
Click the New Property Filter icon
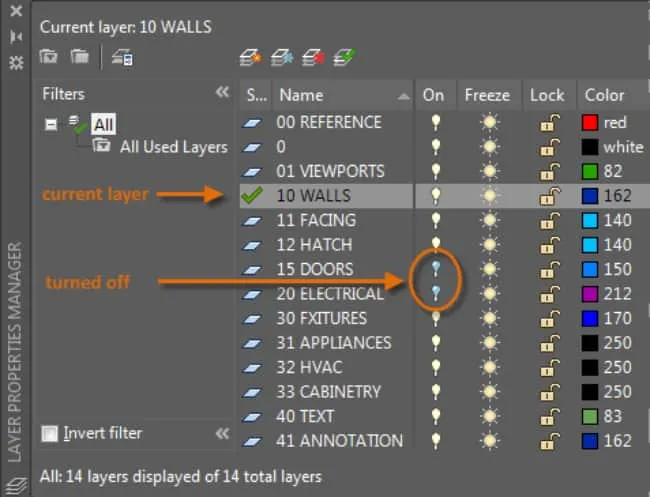click(x=49, y=56)
